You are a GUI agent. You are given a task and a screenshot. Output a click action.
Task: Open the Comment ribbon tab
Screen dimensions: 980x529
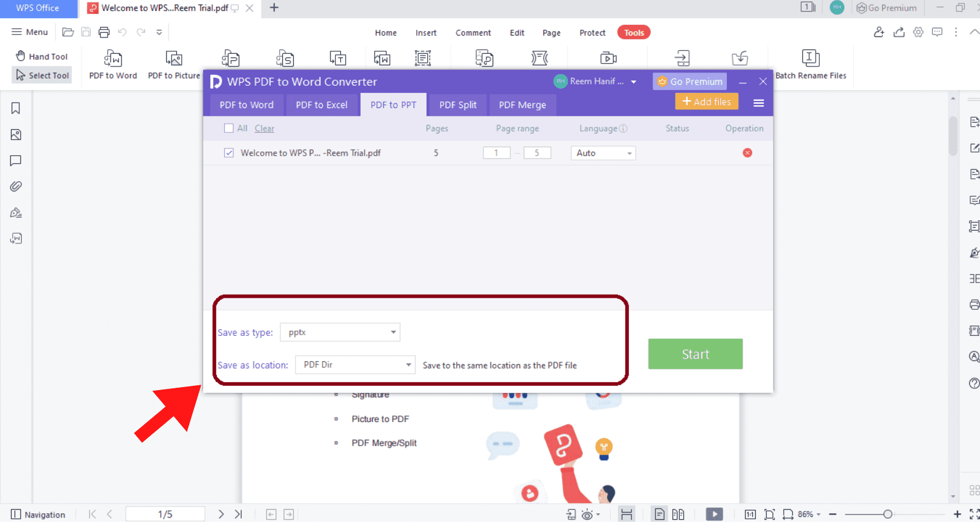(x=473, y=33)
